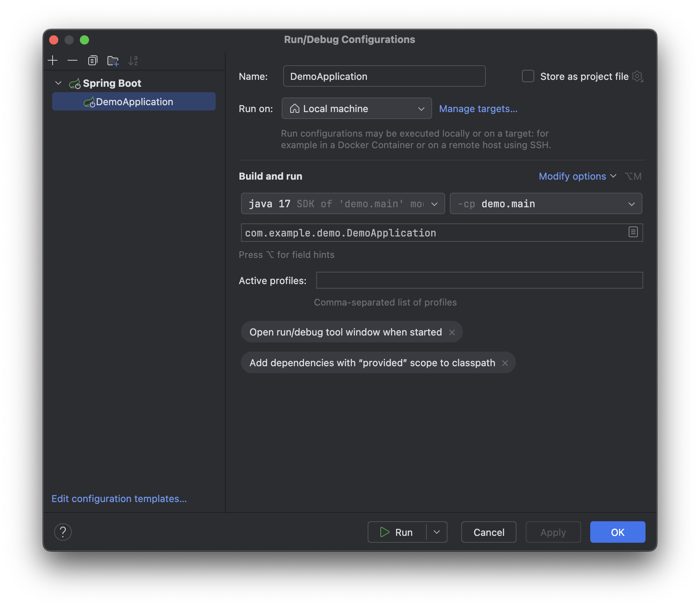Image resolution: width=700 pixels, height=608 pixels.
Task: Confirm with the OK button
Action: (x=617, y=532)
